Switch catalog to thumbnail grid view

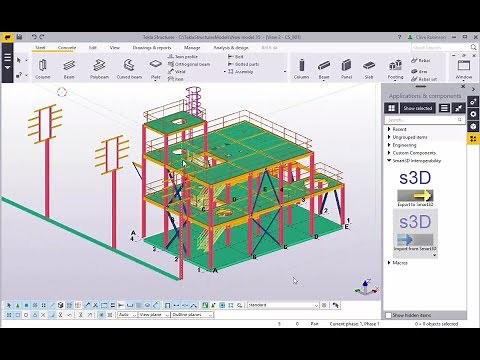(x=392, y=108)
